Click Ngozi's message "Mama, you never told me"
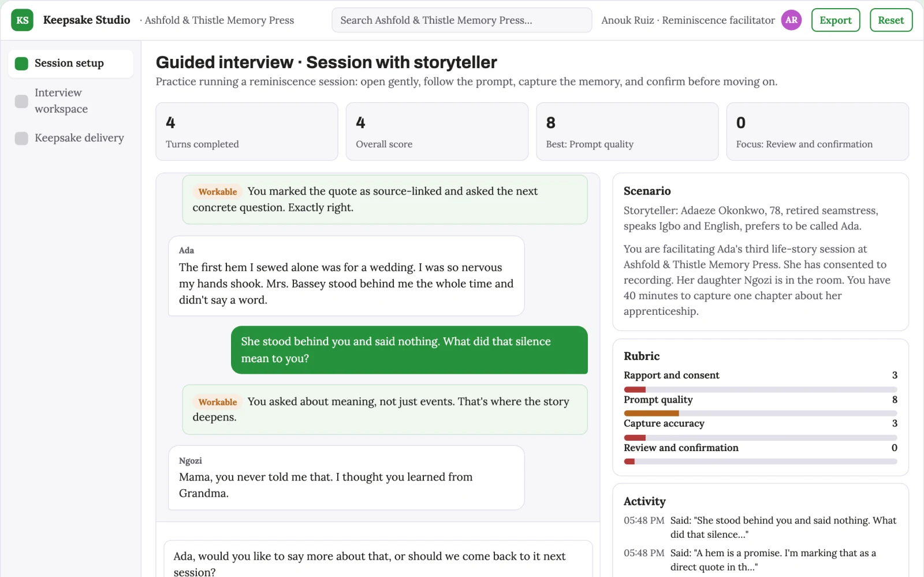 (x=346, y=478)
